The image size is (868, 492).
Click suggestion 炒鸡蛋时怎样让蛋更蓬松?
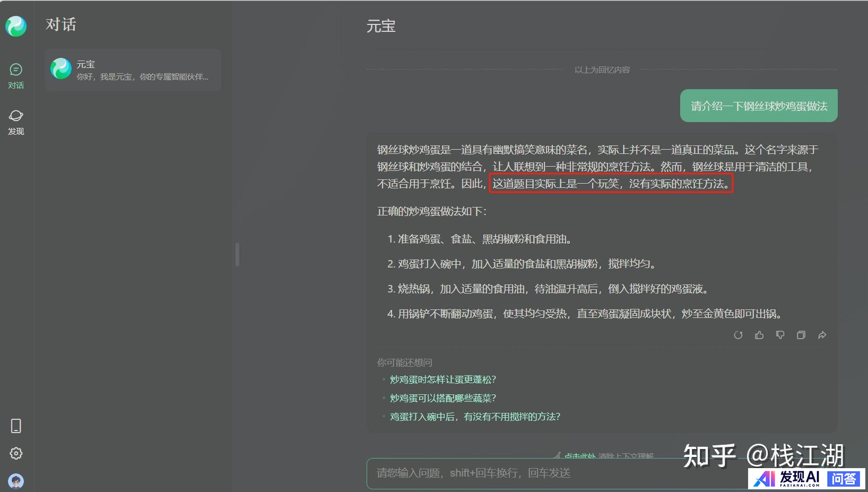(443, 379)
